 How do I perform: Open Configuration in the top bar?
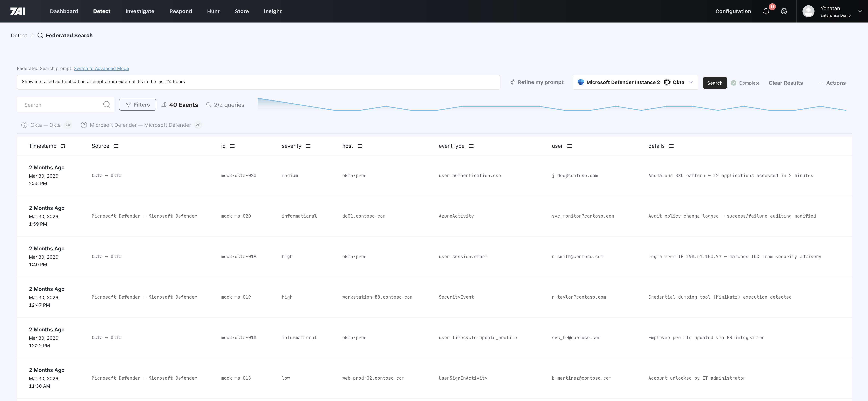[x=733, y=11]
